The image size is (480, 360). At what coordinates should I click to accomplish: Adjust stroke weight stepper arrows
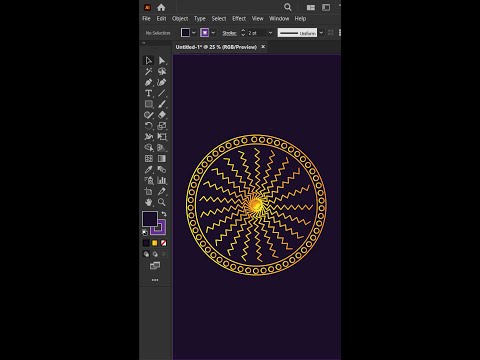(x=243, y=32)
